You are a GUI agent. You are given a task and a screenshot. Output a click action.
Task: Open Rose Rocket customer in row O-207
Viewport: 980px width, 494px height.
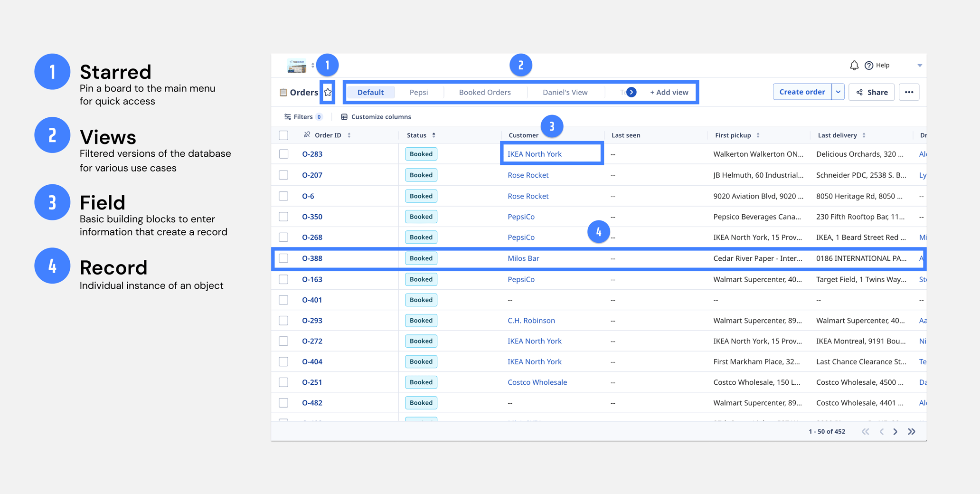pos(528,175)
